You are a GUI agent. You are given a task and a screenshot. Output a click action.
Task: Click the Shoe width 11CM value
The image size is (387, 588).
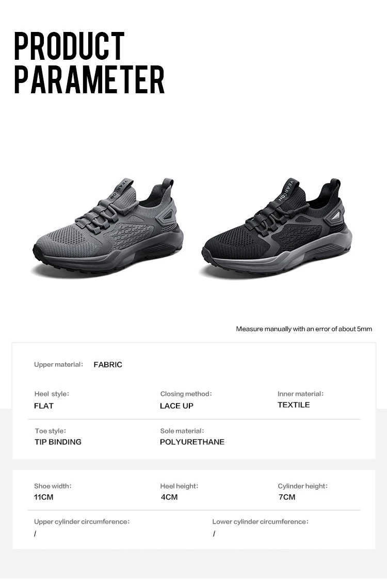tap(43, 497)
